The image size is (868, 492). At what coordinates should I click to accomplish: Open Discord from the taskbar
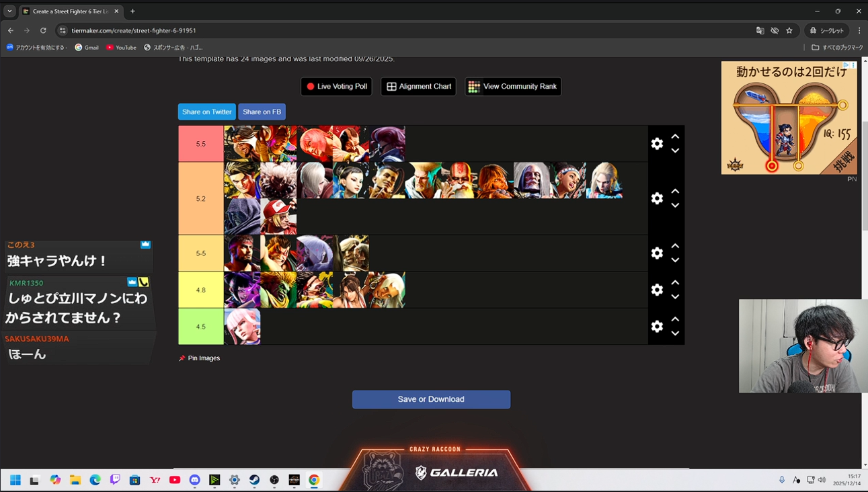(x=195, y=480)
